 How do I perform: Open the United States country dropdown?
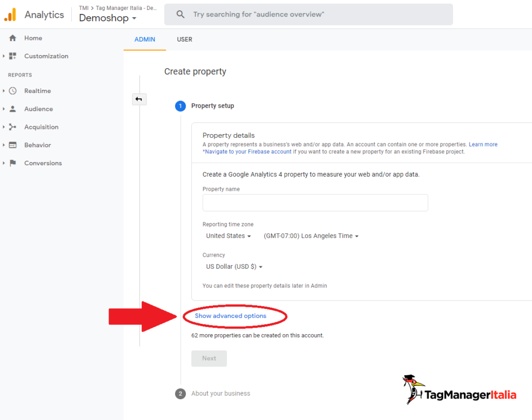coord(228,236)
